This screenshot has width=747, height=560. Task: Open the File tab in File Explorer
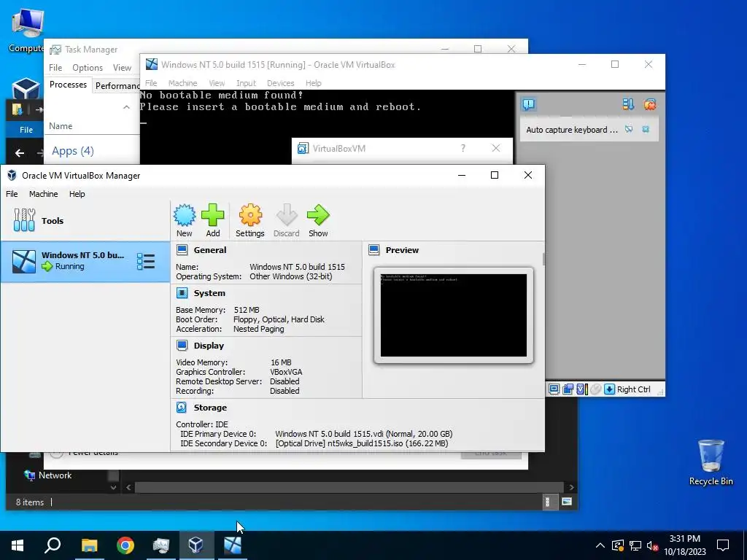tap(26, 130)
